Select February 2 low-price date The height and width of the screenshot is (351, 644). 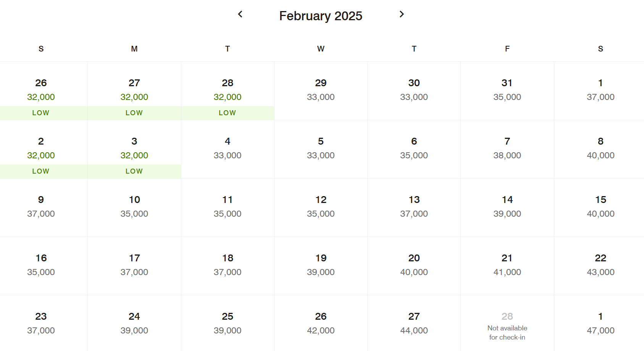41,150
